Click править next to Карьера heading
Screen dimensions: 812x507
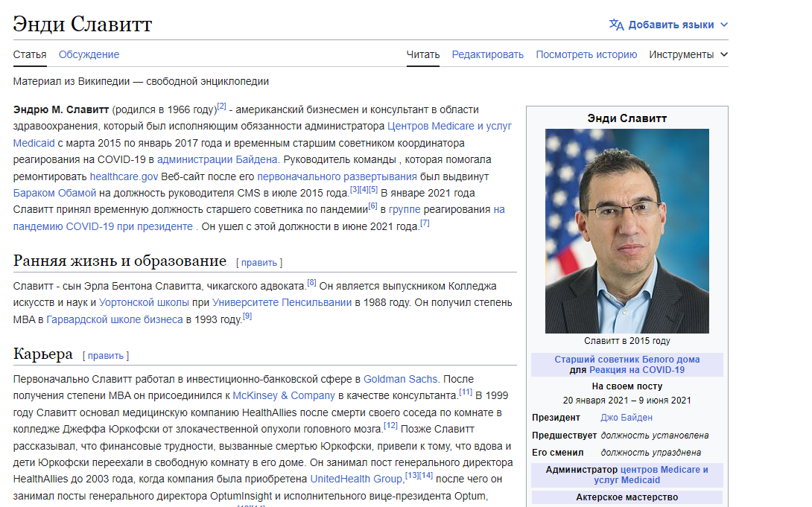click(106, 356)
